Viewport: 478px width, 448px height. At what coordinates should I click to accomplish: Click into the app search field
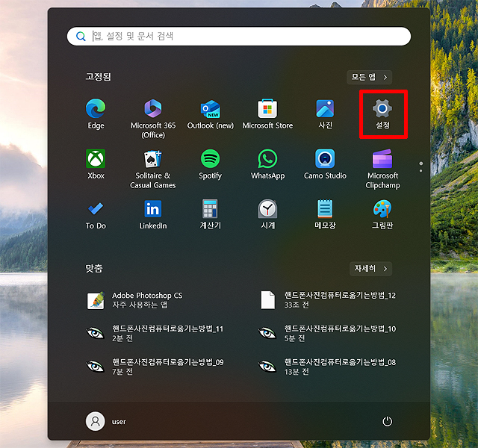tap(239, 37)
